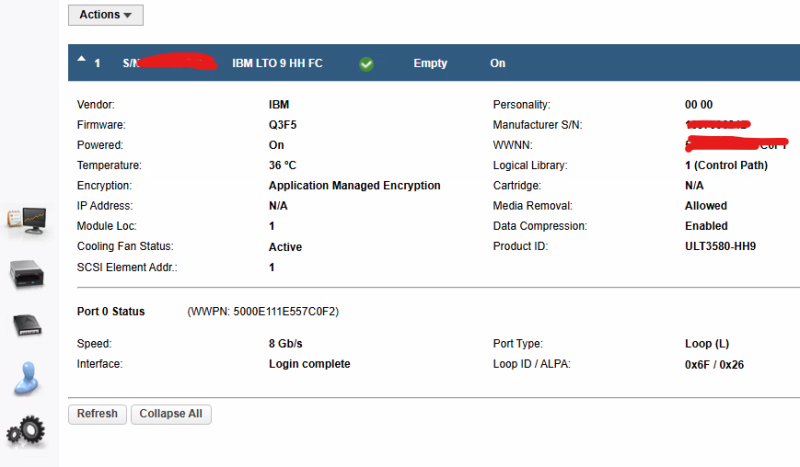Select Product ID value ULT3580-HH9
The image size is (800, 467).
coord(720,247)
